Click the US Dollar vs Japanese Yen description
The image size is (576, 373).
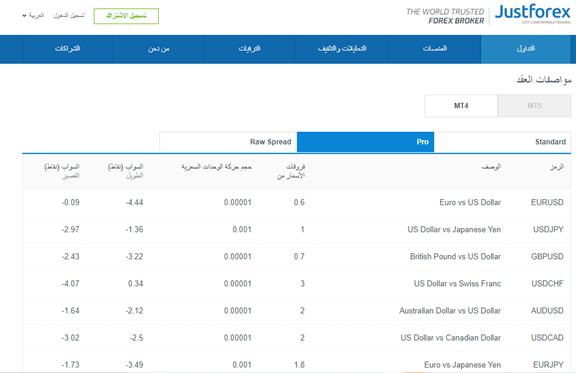coord(454,230)
